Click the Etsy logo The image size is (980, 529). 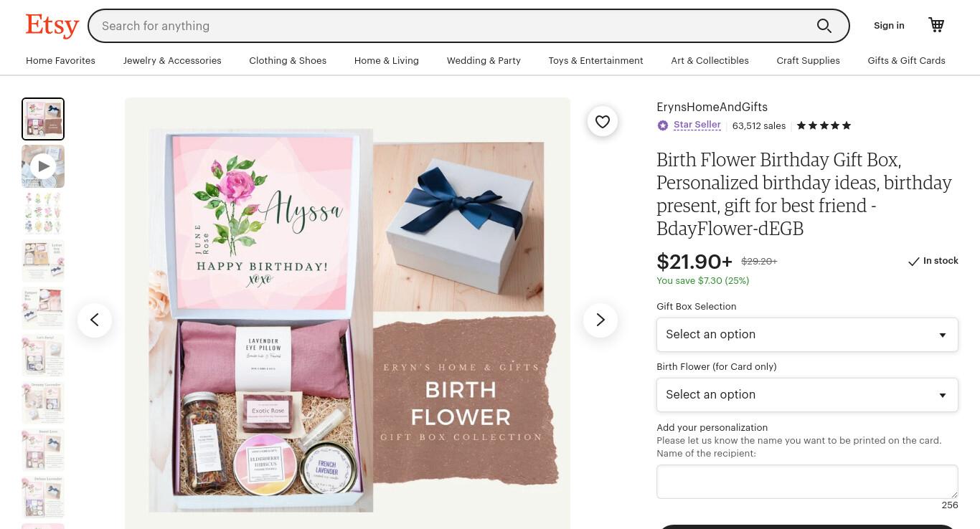[52, 26]
